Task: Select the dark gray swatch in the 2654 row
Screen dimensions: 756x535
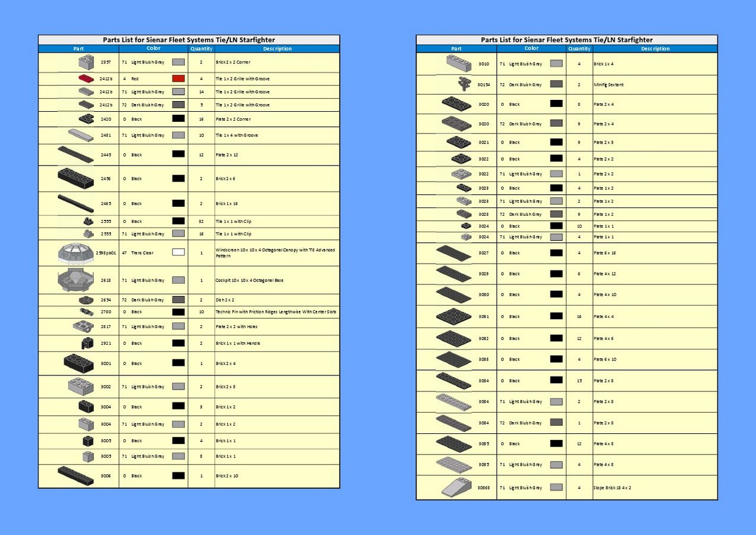Action: point(178,300)
